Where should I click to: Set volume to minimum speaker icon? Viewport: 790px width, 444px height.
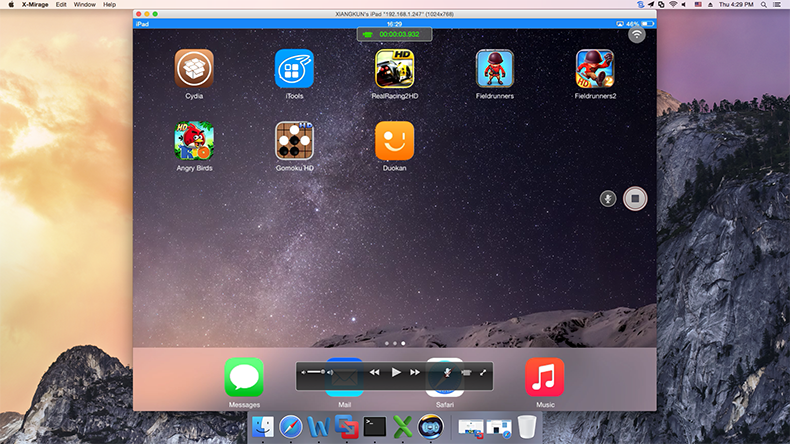tap(303, 373)
